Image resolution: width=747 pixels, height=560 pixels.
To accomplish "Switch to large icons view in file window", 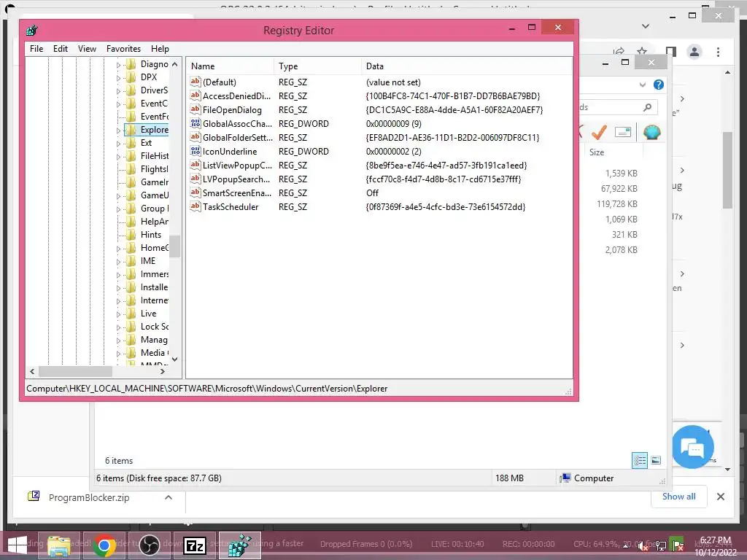I will [656, 460].
